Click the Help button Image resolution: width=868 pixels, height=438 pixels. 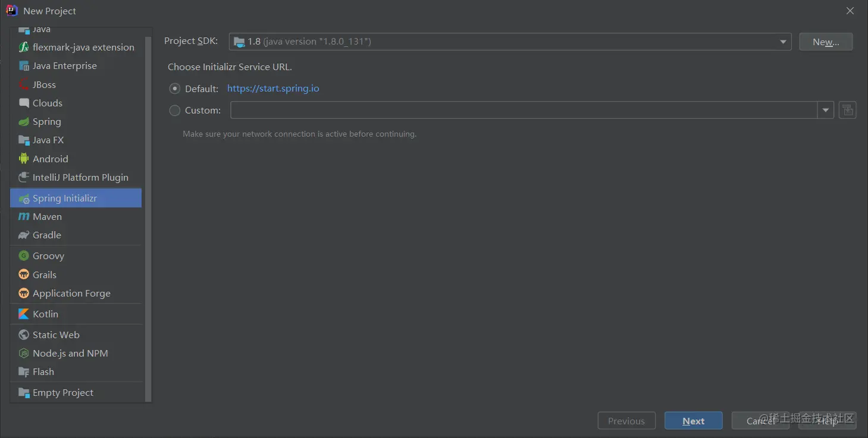coord(827,421)
